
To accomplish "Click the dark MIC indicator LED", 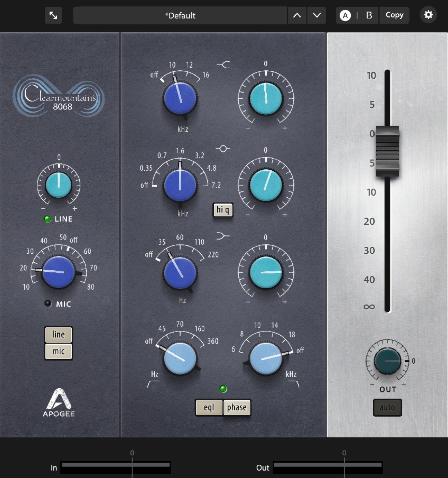I will (48, 303).
